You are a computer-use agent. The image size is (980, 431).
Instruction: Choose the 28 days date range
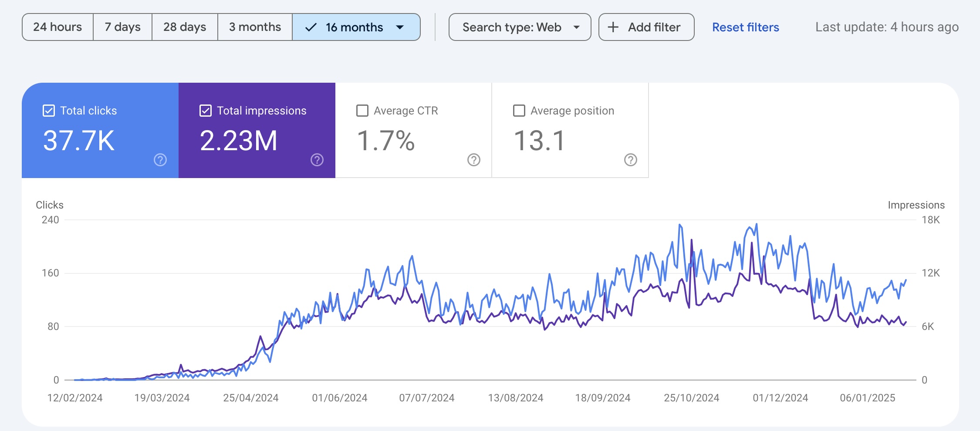[x=185, y=27]
